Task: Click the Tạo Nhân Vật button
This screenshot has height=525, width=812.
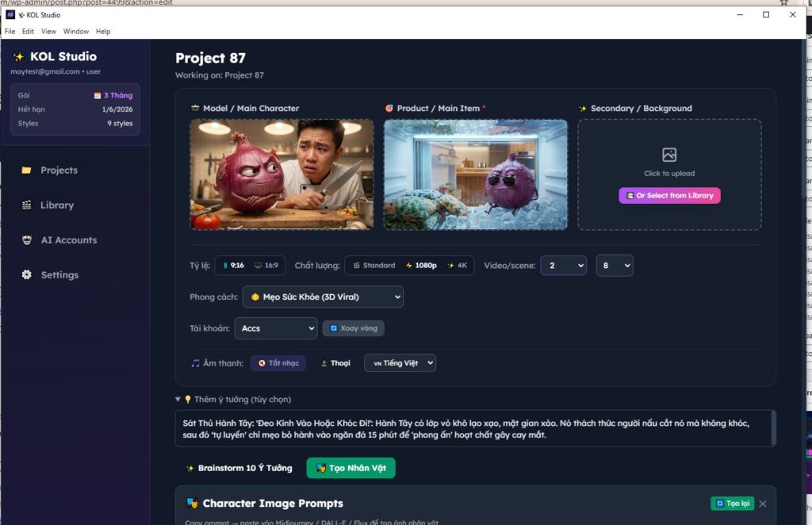Action: click(x=350, y=469)
